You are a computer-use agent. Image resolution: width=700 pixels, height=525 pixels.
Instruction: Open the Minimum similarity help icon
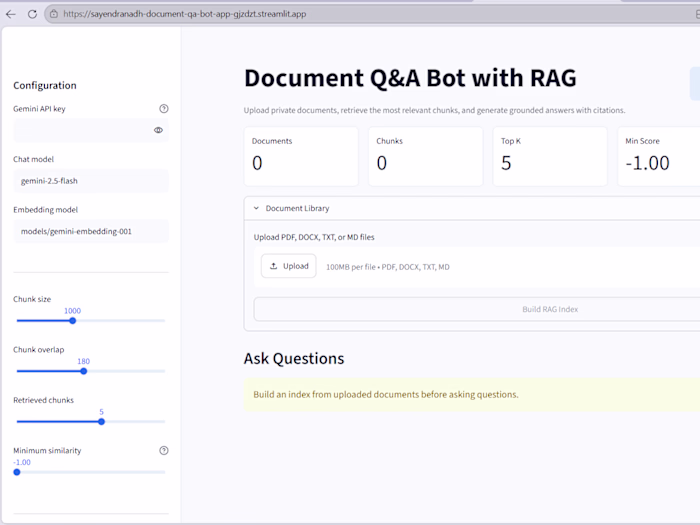(164, 450)
